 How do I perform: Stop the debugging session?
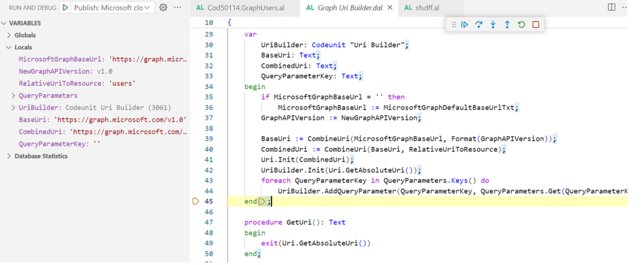point(536,25)
